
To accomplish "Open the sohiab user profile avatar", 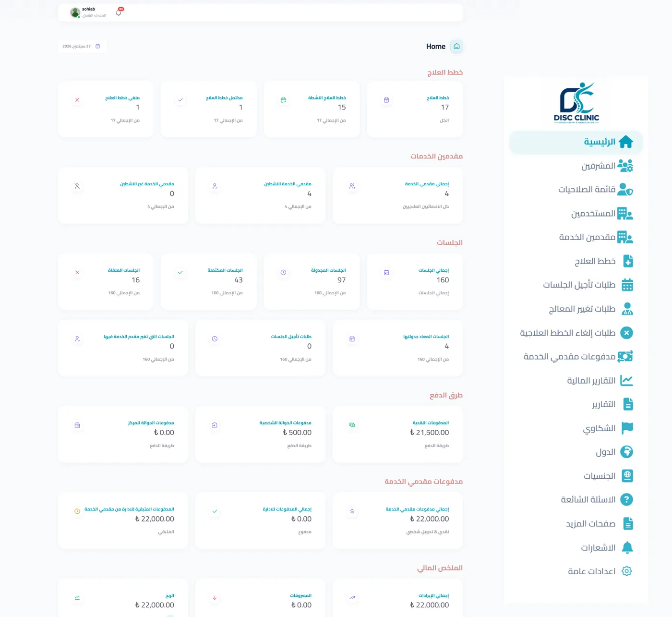I will (75, 13).
